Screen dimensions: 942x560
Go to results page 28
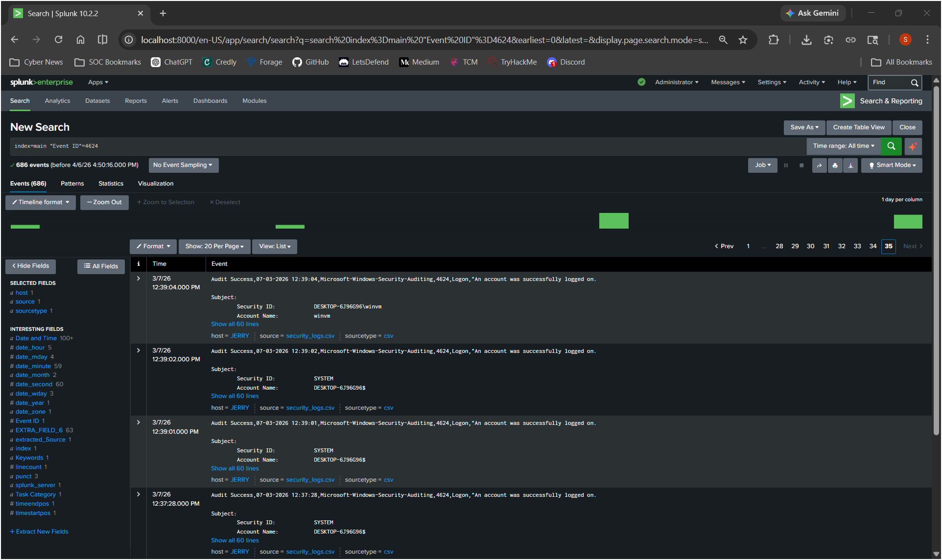pyautogui.click(x=779, y=246)
